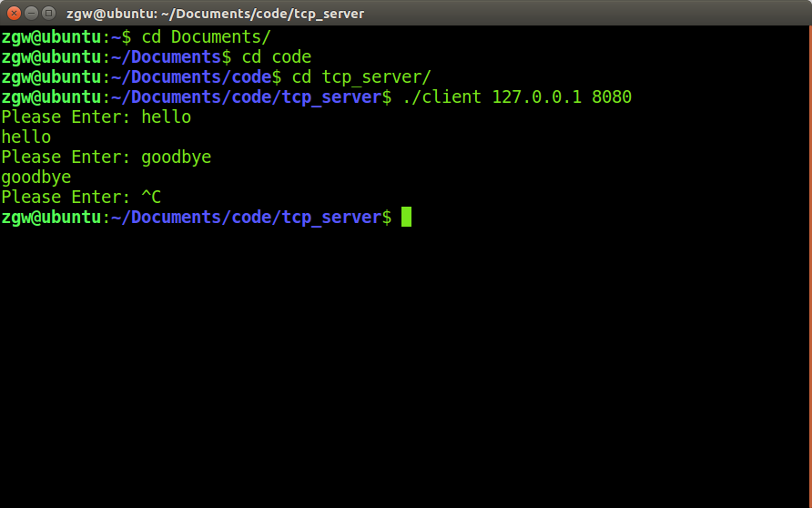Viewport: 812px width, 508px height.
Task: Click the ^C interrupt text
Action: (x=151, y=198)
